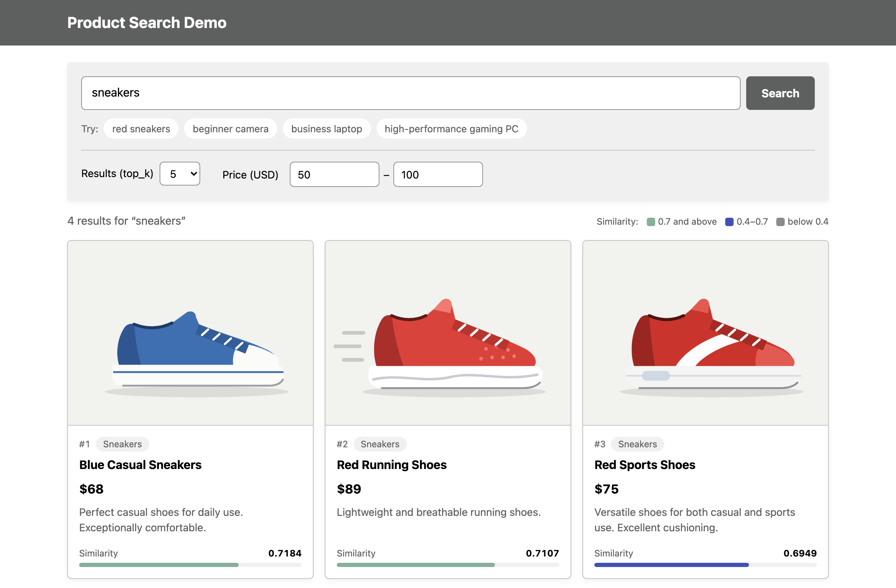Click the Sneakers tag on result #3

637,444
